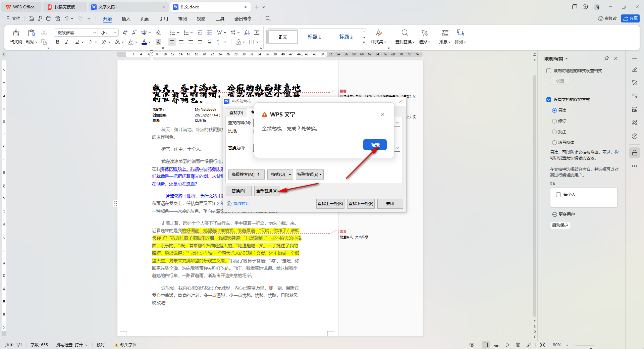644x349 pixels.
Task: Click the vertical document scrollbar
Action: click(535, 196)
